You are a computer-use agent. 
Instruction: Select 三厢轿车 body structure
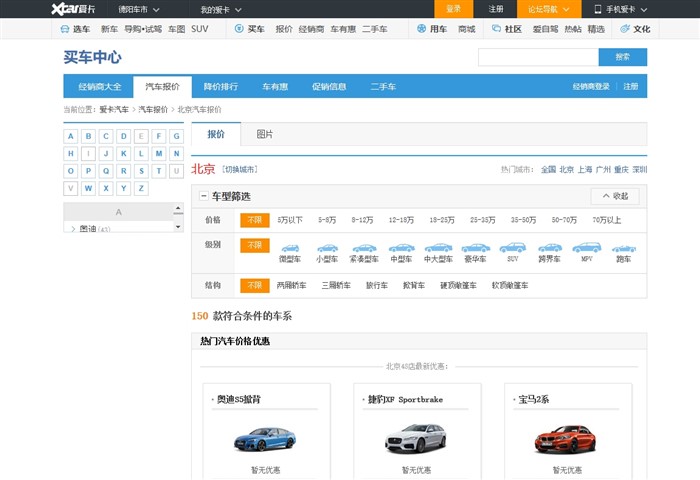coord(336,285)
